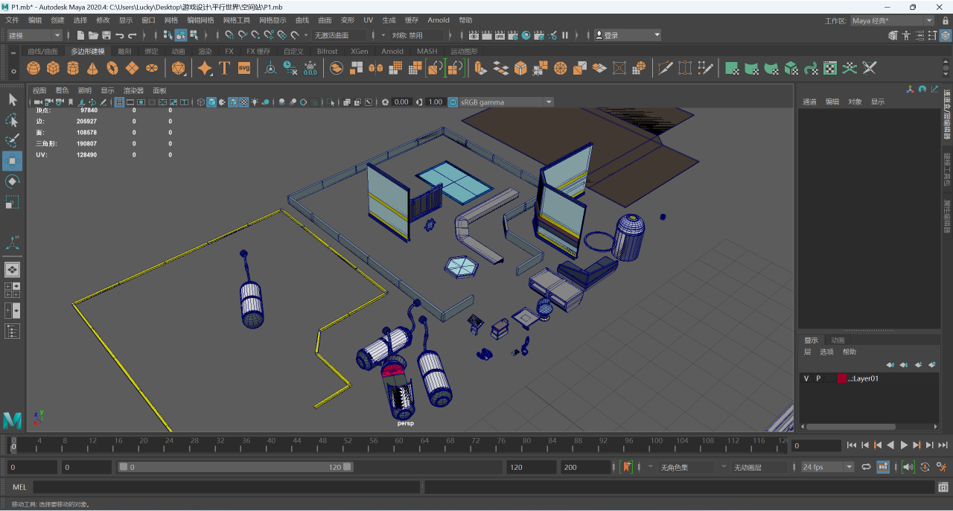Click the MEL command input field
This screenshot has height=511, width=953.
pyautogui.click(x=226, y=487)
